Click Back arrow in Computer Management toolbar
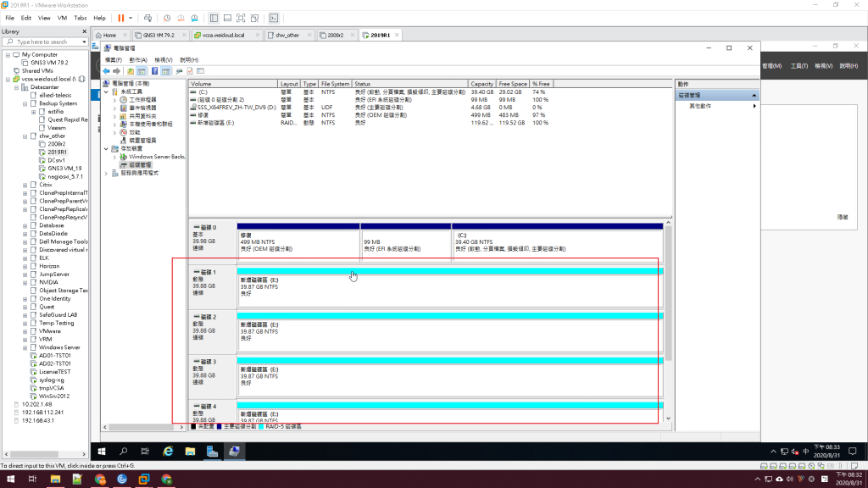 (106, 71)
